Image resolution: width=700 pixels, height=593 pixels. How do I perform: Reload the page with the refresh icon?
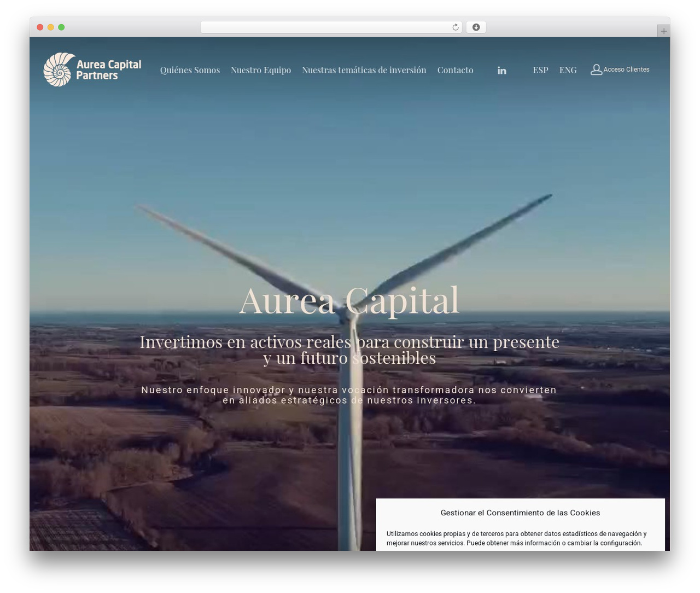pos(455,27)
